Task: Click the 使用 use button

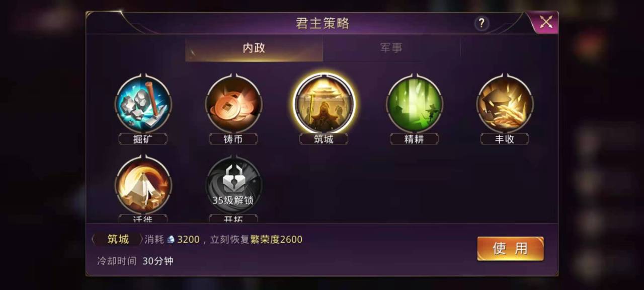Action: (x=510, y=248)
